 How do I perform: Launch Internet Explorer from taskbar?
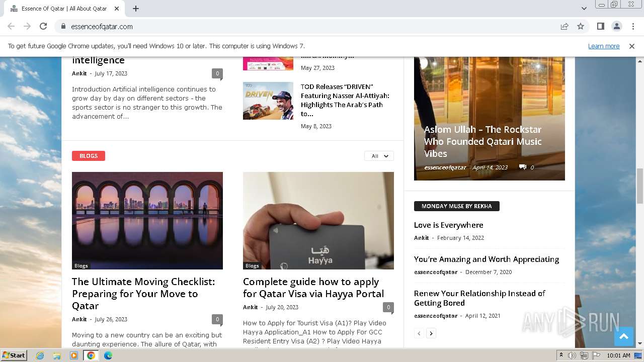point(40,355)
